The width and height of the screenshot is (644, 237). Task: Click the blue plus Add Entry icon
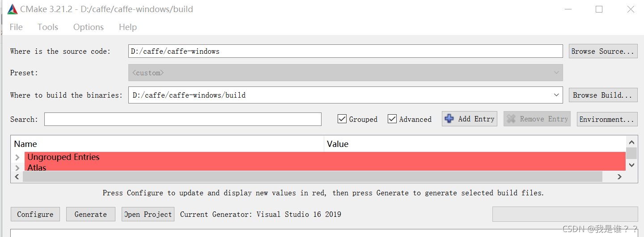(449, 119)
